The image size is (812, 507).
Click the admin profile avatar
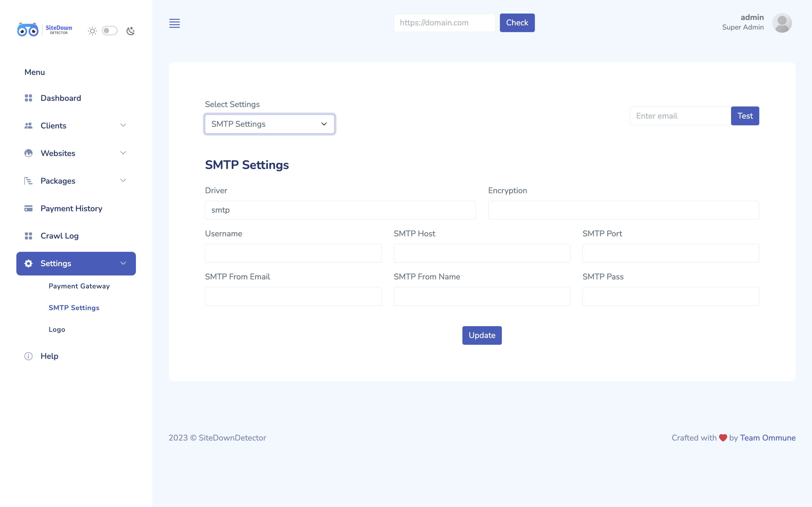pos(782,23)
